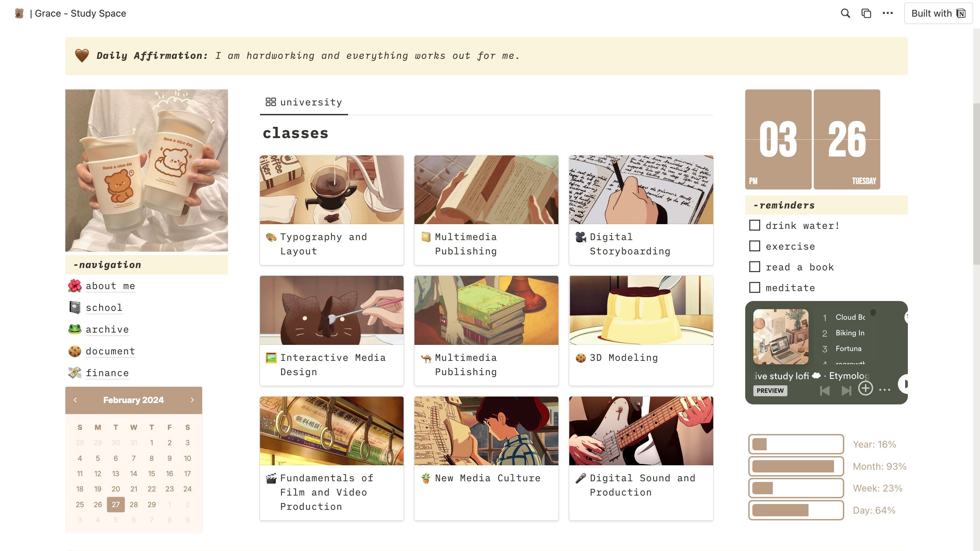Tick the exercise checkbox

click(754, 246)
